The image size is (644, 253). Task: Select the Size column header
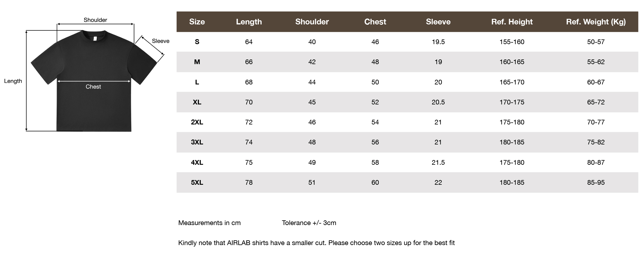(197, 22)
